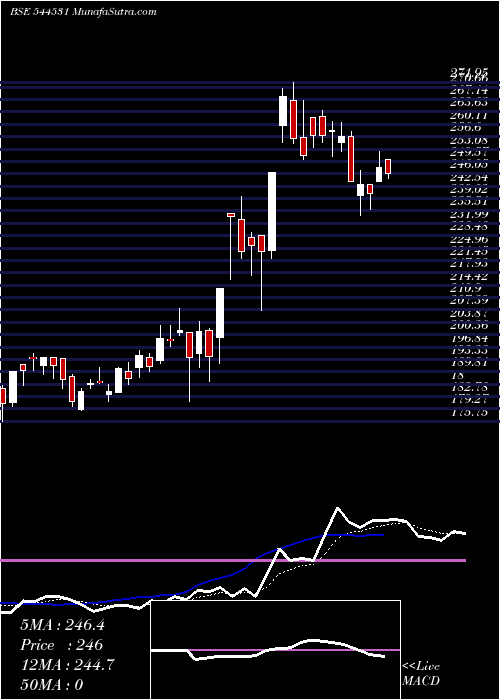Click the 5MA : 246.4 readout

point(62,625)
